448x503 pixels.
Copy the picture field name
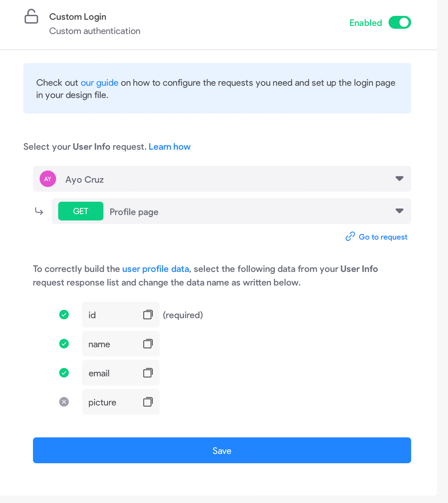[x=148, y=402]
